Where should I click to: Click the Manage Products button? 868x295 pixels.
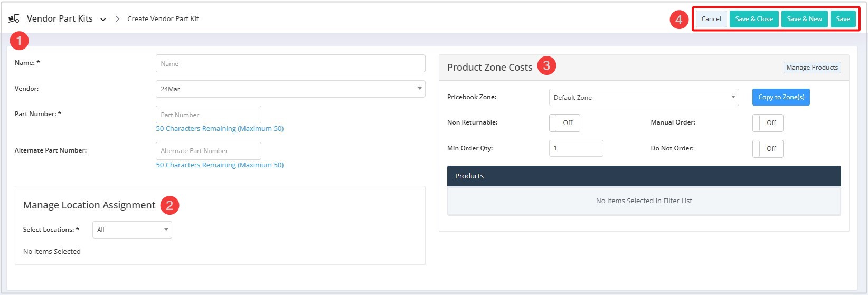pos(812,68)
